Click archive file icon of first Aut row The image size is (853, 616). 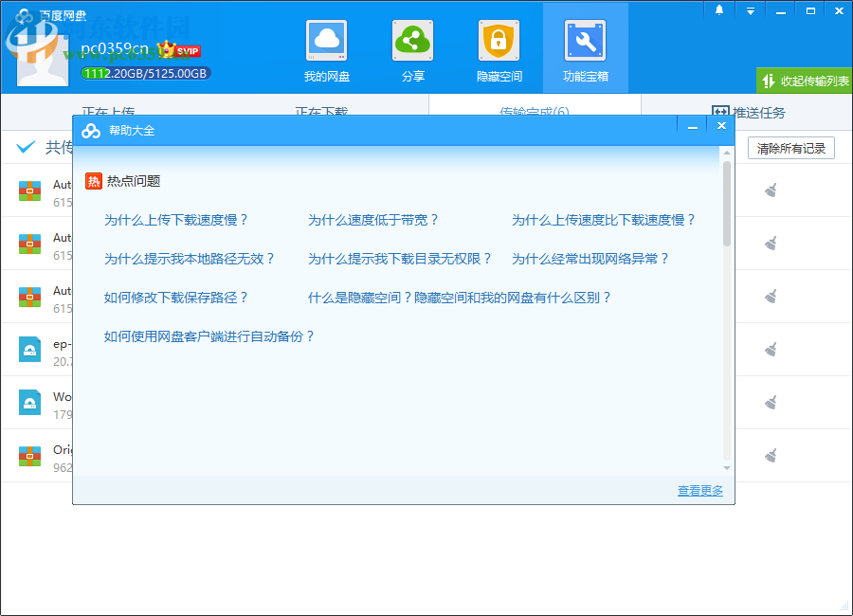tap(30, 190)
